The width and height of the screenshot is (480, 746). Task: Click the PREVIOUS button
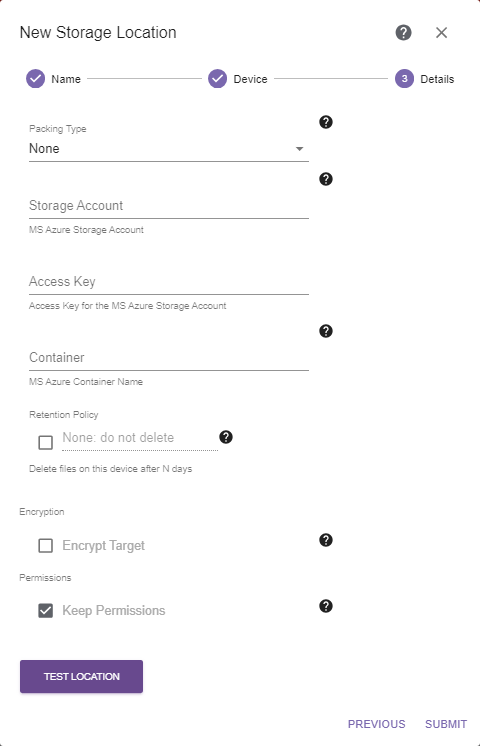[376, 724]
